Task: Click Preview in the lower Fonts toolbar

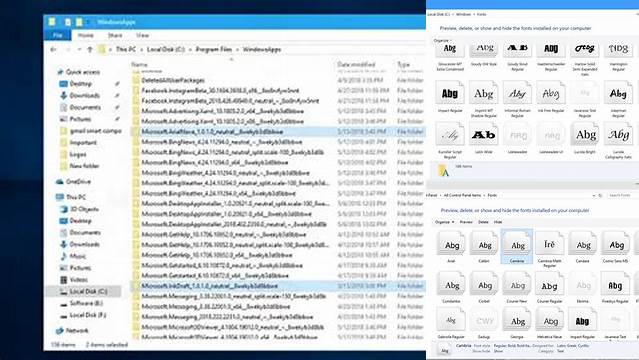Action: tap(466, 222)
